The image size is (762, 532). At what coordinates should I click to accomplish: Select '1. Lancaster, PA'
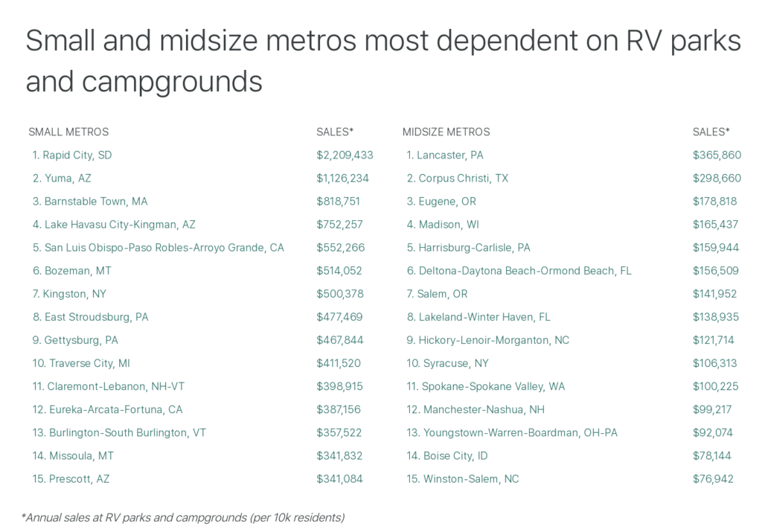coord(445,155)
